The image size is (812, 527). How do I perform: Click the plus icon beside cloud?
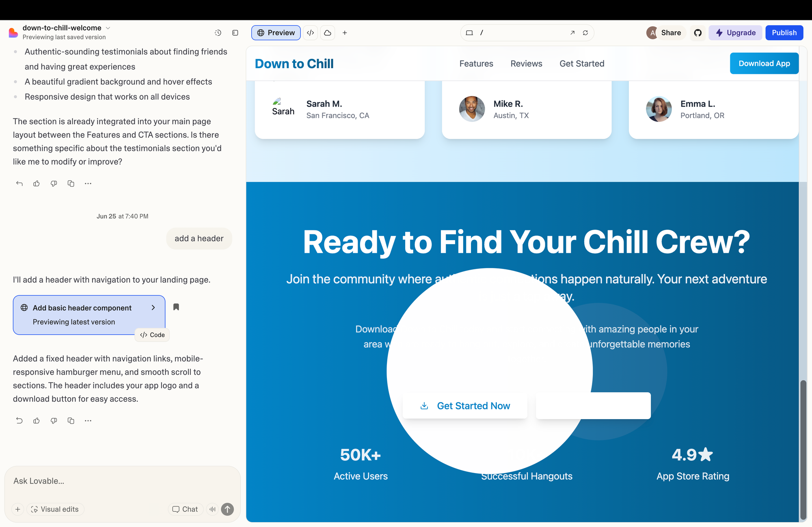coord(345,33)
